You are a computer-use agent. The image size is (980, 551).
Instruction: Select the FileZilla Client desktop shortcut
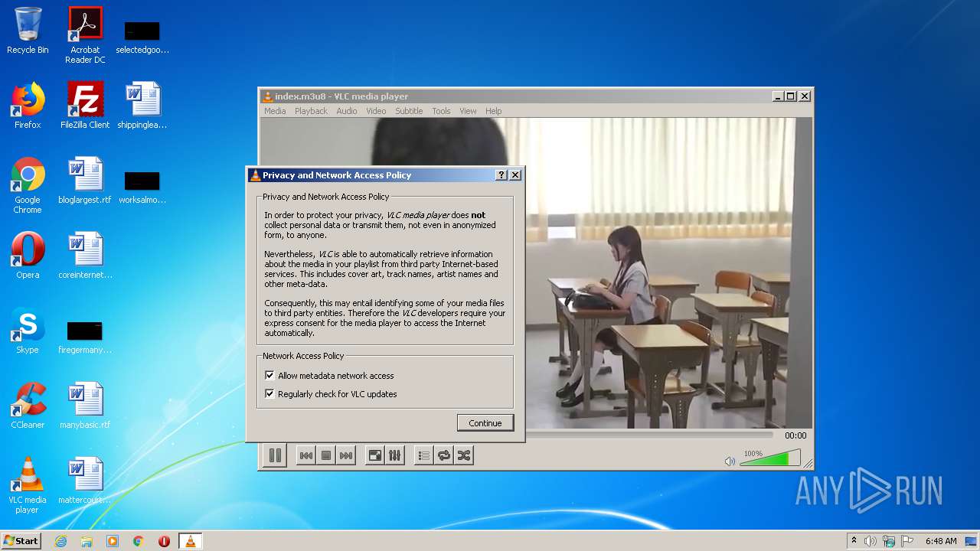click(85, 106)
